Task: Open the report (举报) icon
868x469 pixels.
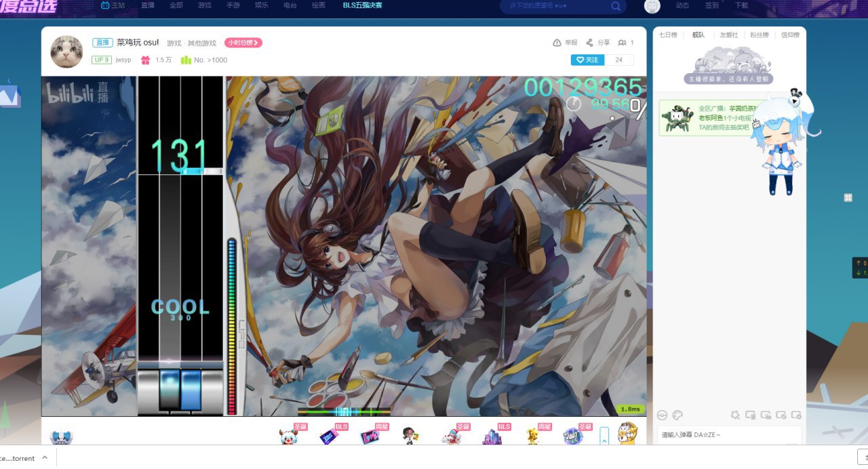Action: (557, 43)
